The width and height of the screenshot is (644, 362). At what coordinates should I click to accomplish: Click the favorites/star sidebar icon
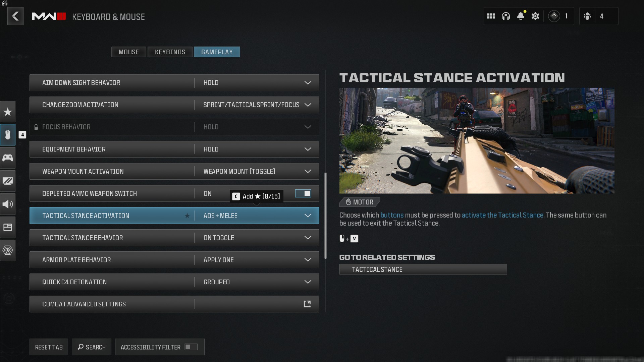click(8, 111)
